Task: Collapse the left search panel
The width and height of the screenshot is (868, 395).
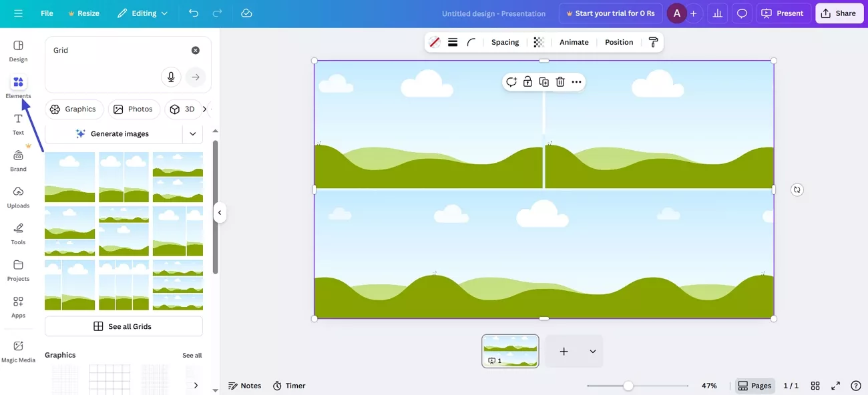Action: (220, 212)
